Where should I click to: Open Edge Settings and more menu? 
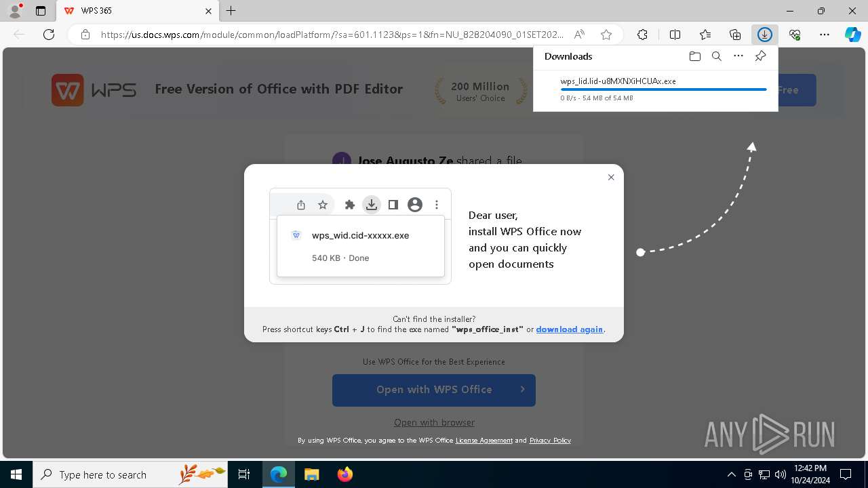(x=825, y=35)
